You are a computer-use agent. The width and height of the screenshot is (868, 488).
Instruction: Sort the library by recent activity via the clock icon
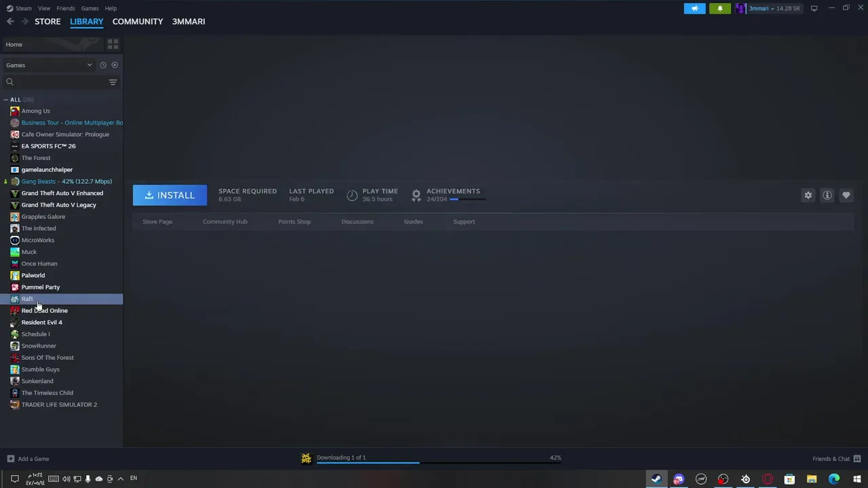(x=103, y=65)
